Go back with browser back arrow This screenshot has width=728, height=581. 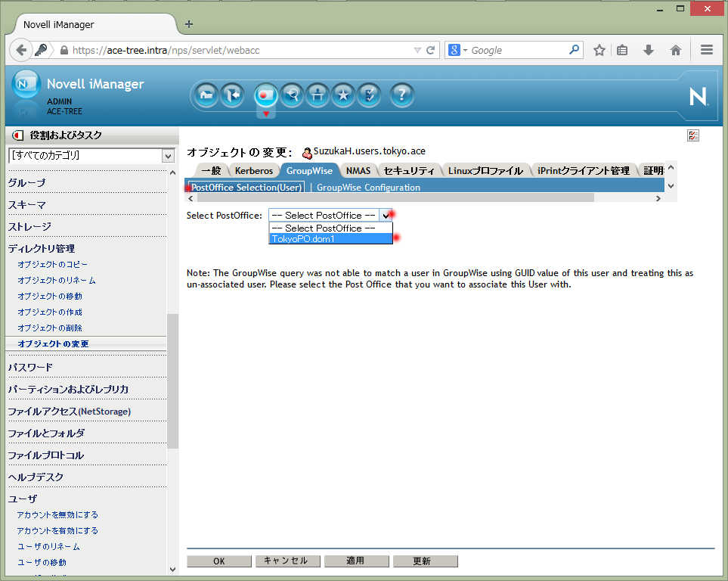point(21,50)
